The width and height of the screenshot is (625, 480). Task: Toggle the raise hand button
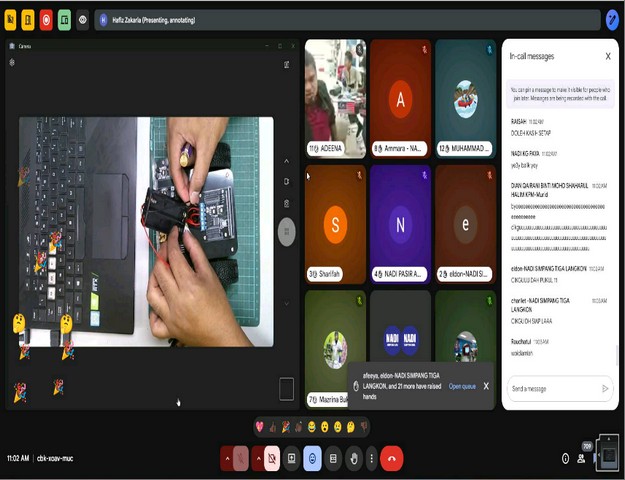(x=353, y=458)
